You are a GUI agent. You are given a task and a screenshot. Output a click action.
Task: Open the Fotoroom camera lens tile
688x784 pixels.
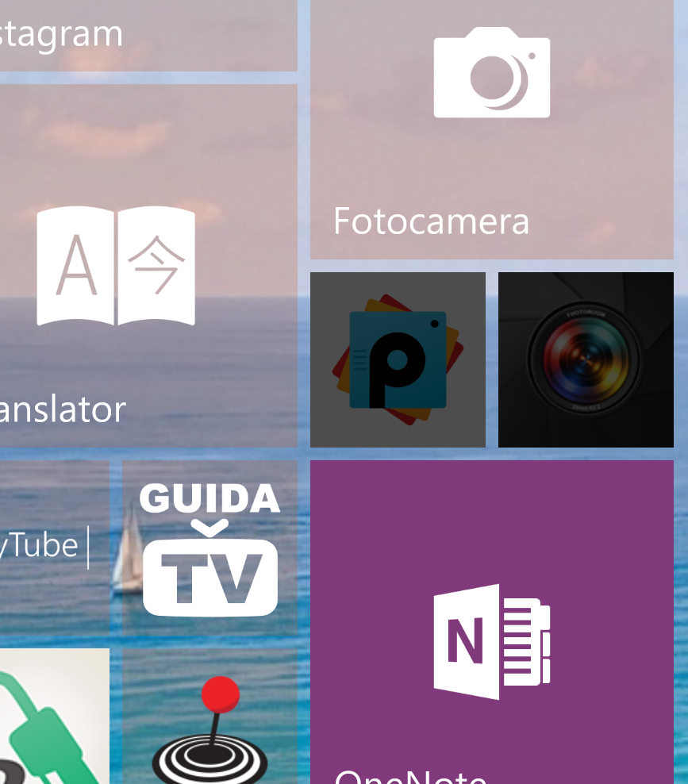click(586, 359)
